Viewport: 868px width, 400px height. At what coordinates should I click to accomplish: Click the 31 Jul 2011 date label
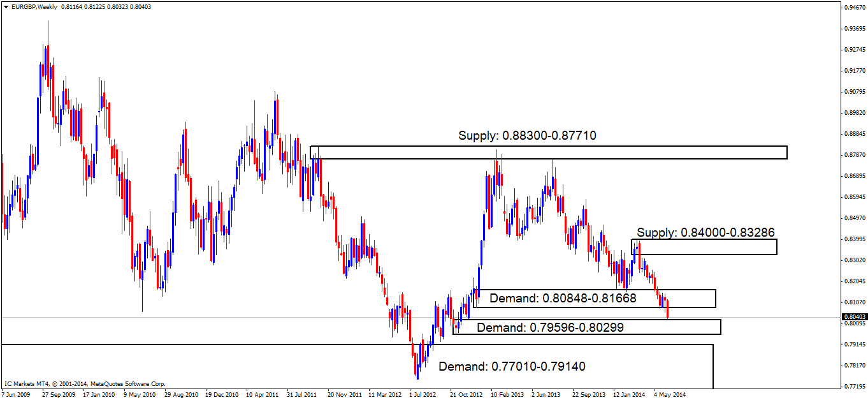coord(303,395)
